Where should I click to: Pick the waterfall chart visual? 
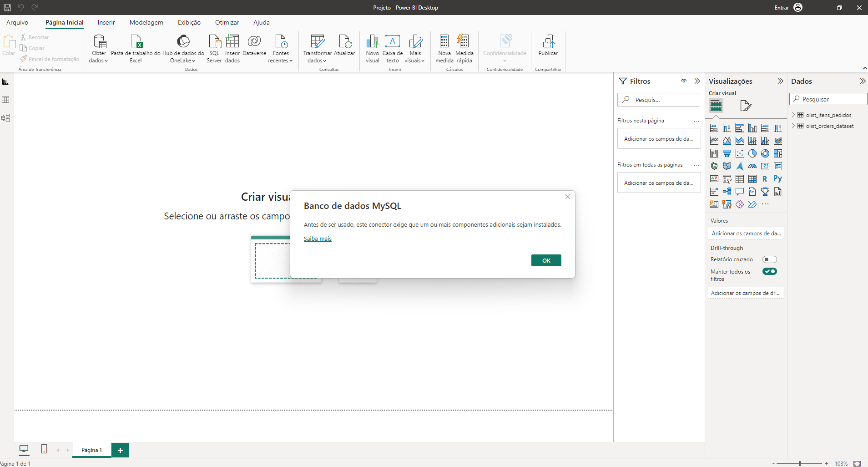coord(714,153)
